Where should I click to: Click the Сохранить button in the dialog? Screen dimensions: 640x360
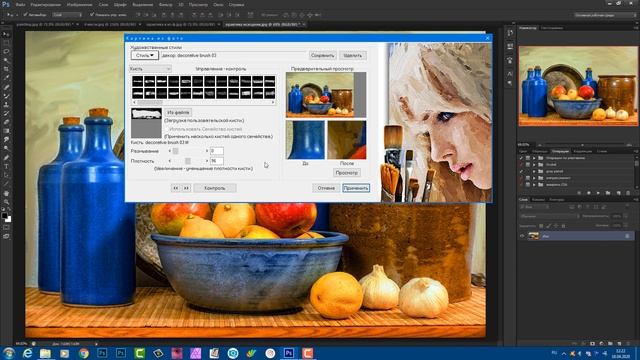click(322, 55)
